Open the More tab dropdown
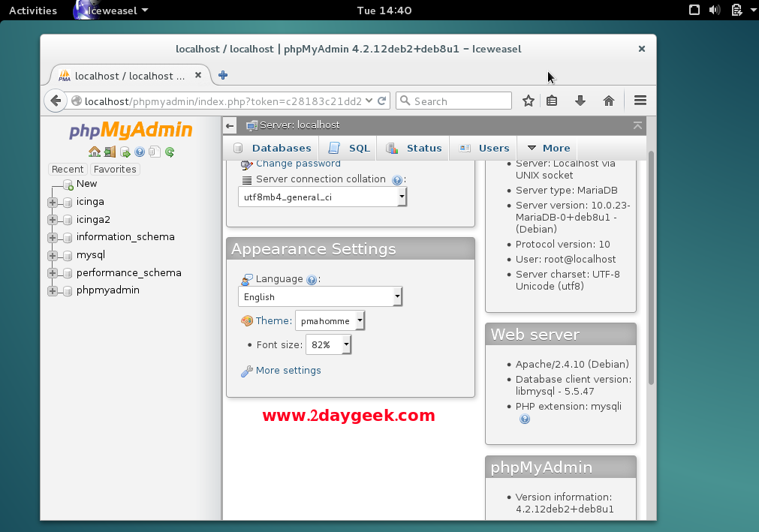 coord(549,148)
